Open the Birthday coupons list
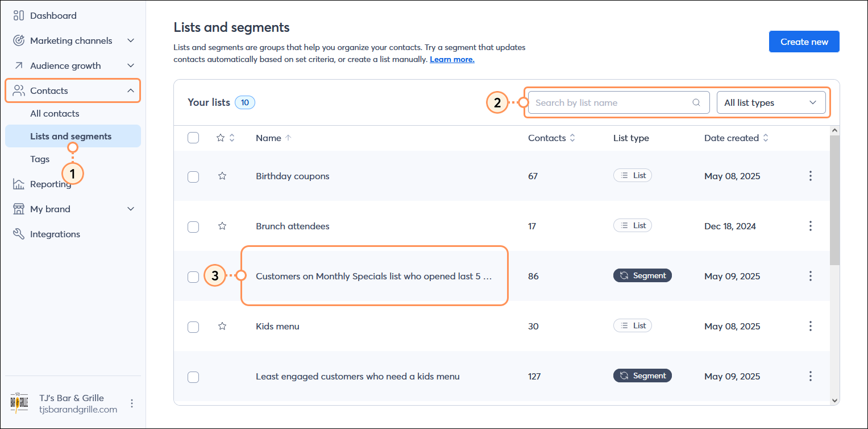Viewport: 868px width, 429px height. (x=293, y=176)
